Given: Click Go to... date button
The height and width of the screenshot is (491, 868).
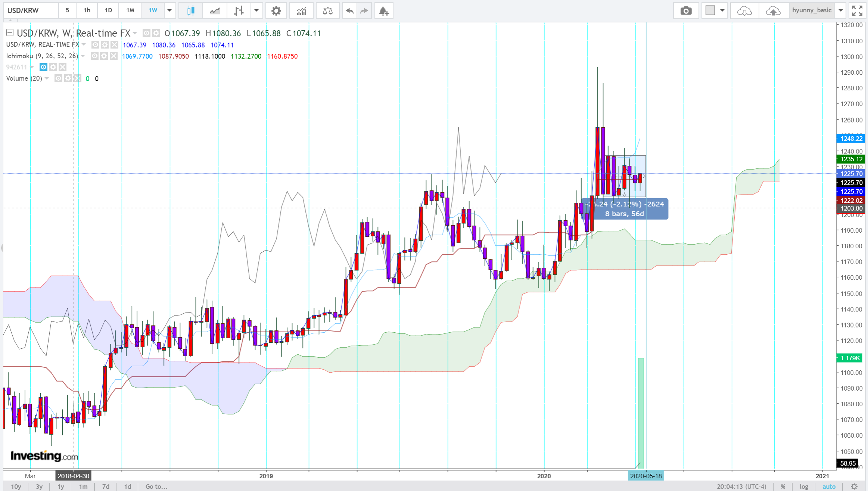Looking at the screenshot, I should tap(156, 486).
